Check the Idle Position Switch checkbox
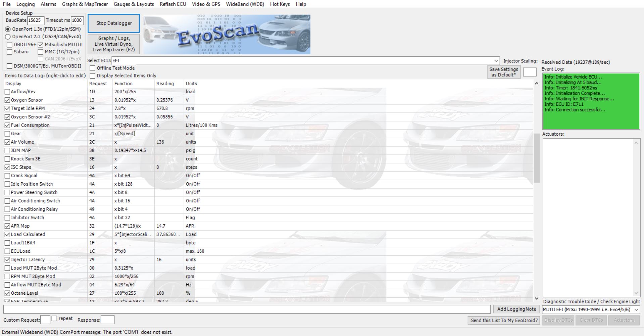This screenshot has width=644, height=336. [7, 184]
